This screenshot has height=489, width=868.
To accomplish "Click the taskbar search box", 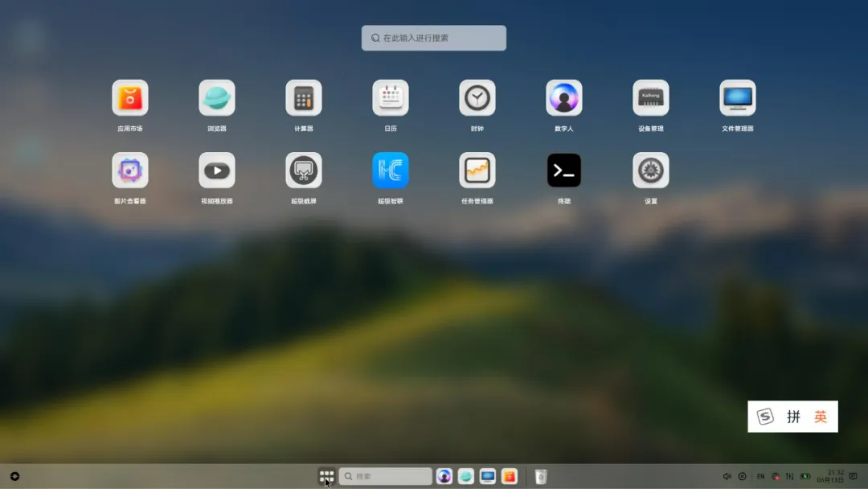I will pos(386,476).
